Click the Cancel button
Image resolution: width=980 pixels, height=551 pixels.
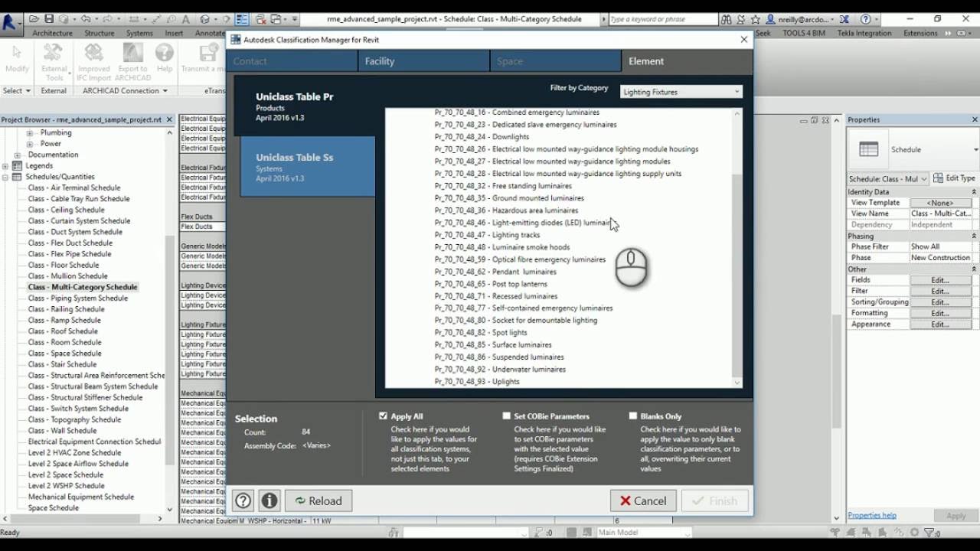point(643,500)
